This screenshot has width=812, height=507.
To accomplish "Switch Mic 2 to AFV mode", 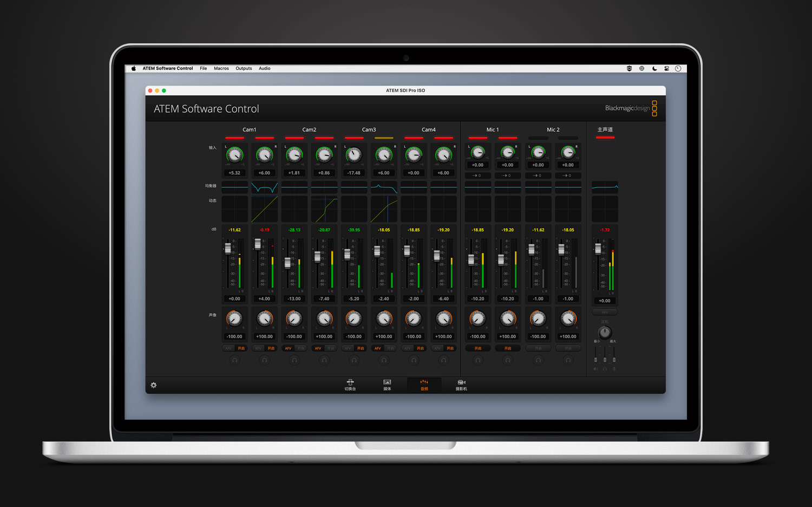I will 539,348.
